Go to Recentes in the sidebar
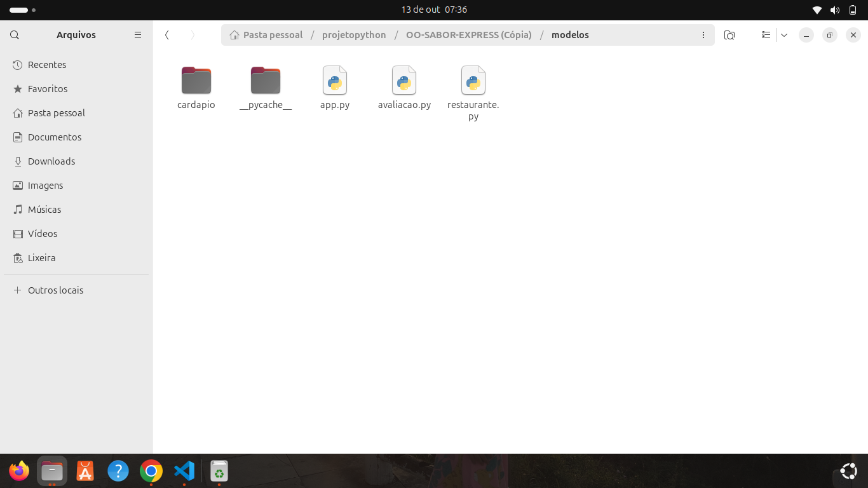Viewport: 868px width, 488px height. point(76,65)
